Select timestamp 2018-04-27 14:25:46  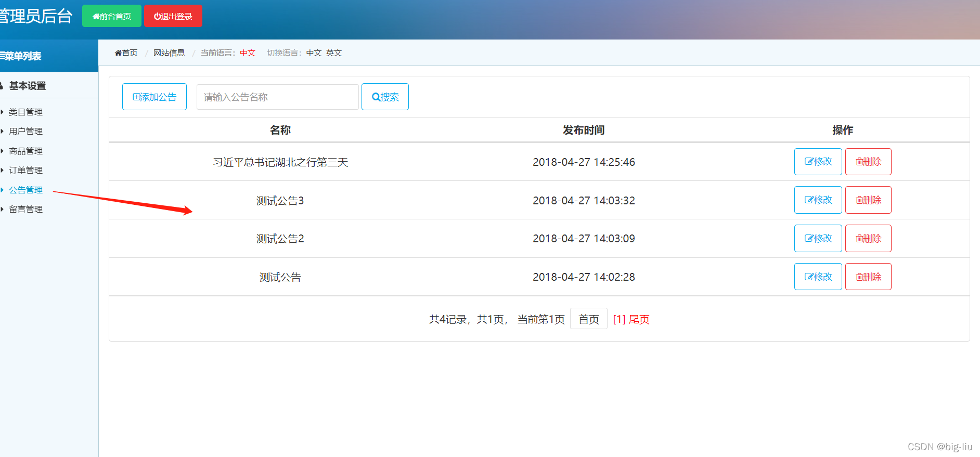point(584,162)
